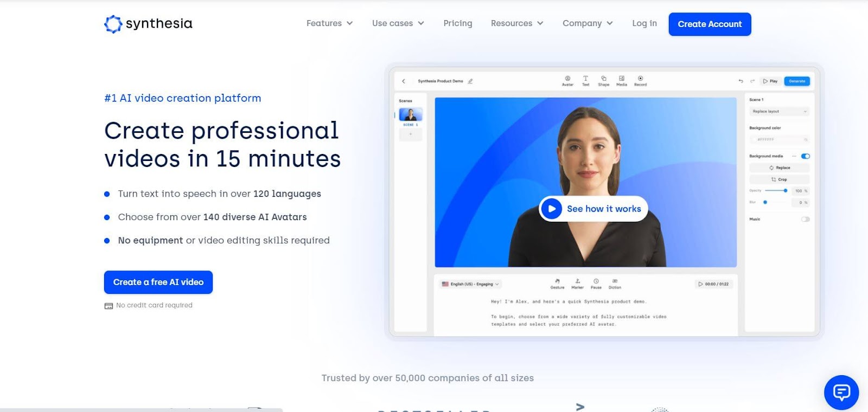Click the Create Account button
Image resolution: width=868 pixels, height=412 pixels.
tap(710, 24)
